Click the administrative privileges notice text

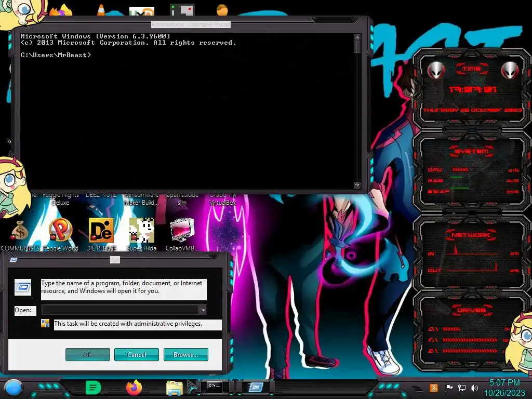pos(128,324)
